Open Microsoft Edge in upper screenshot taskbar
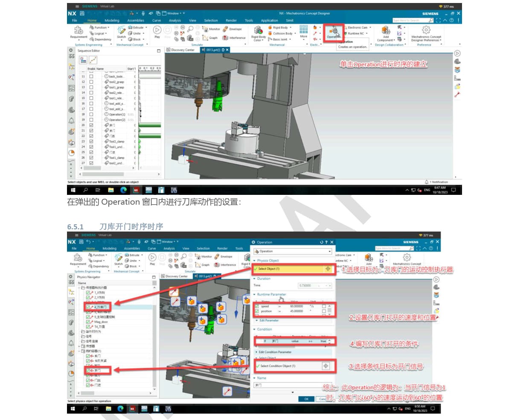The width and height of the screenshot is (529, 420). tap(123, 190)
